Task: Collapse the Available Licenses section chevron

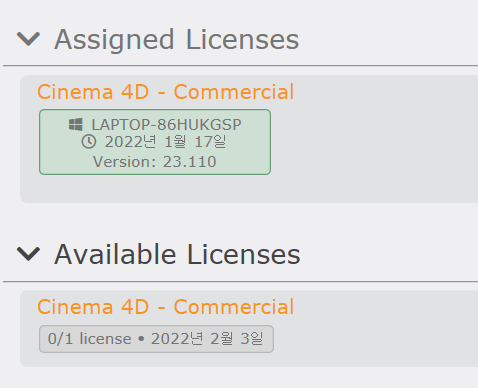Action: [28, 254]
